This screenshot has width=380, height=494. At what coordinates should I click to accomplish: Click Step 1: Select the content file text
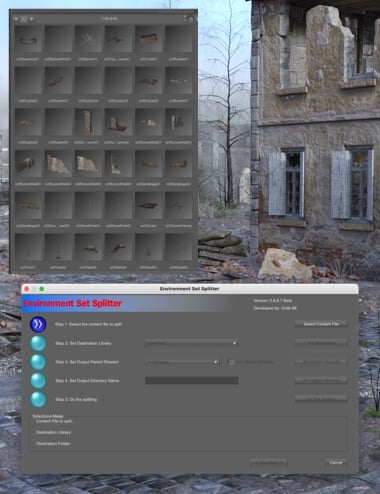(88, 324)
